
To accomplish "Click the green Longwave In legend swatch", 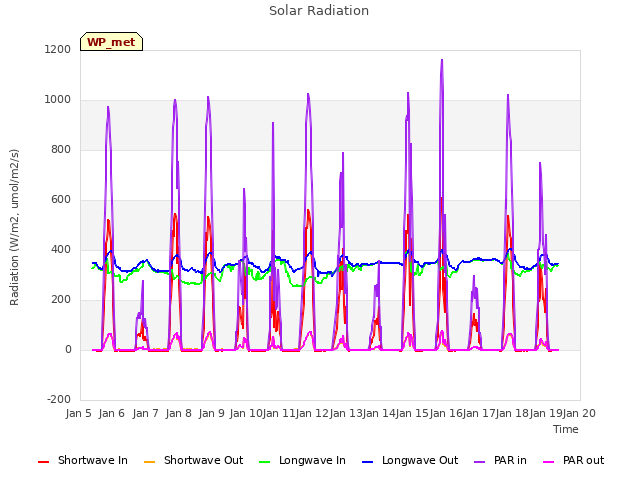I will [264, 462].
